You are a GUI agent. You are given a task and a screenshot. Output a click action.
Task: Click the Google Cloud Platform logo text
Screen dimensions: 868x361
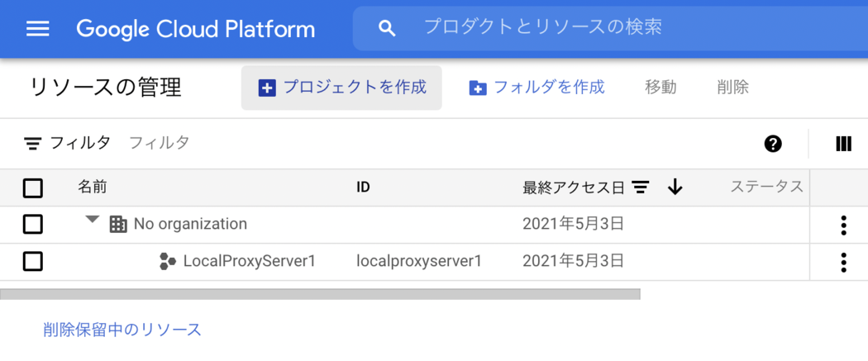[x=195, y=29]
